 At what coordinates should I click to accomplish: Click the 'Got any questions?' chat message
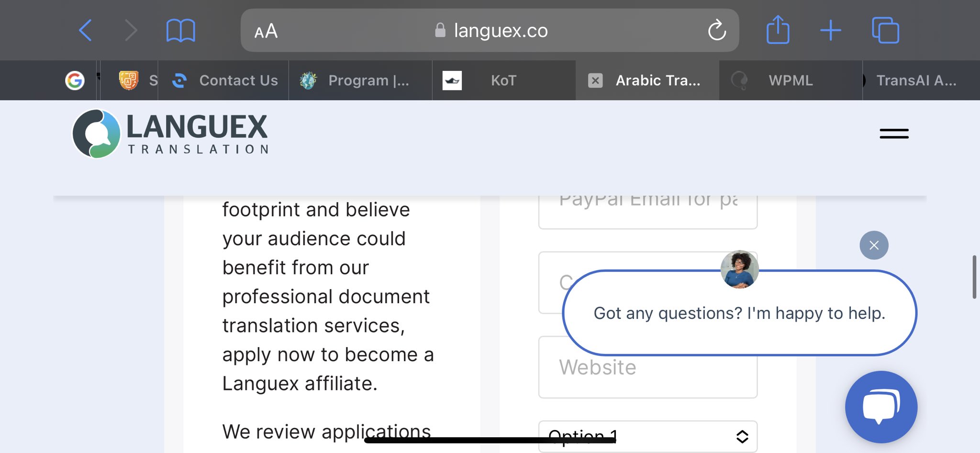739,313
